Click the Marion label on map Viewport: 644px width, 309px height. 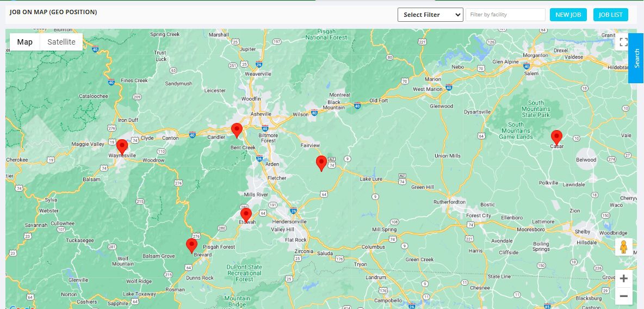[x=433, y=79]
